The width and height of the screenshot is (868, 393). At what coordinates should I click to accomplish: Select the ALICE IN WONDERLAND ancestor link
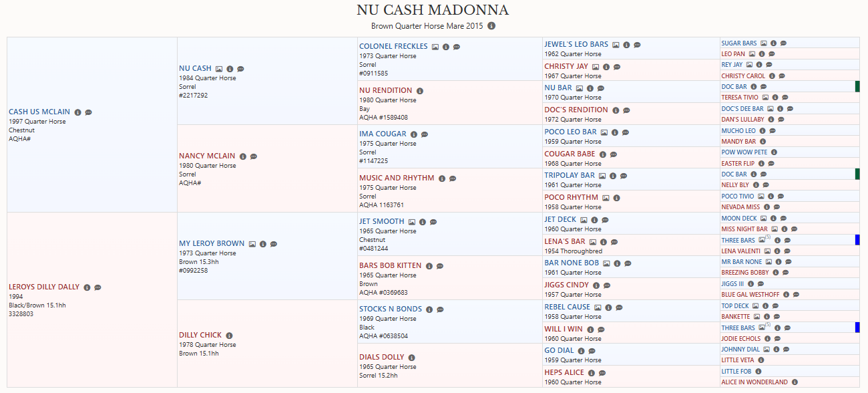[754, 382]
